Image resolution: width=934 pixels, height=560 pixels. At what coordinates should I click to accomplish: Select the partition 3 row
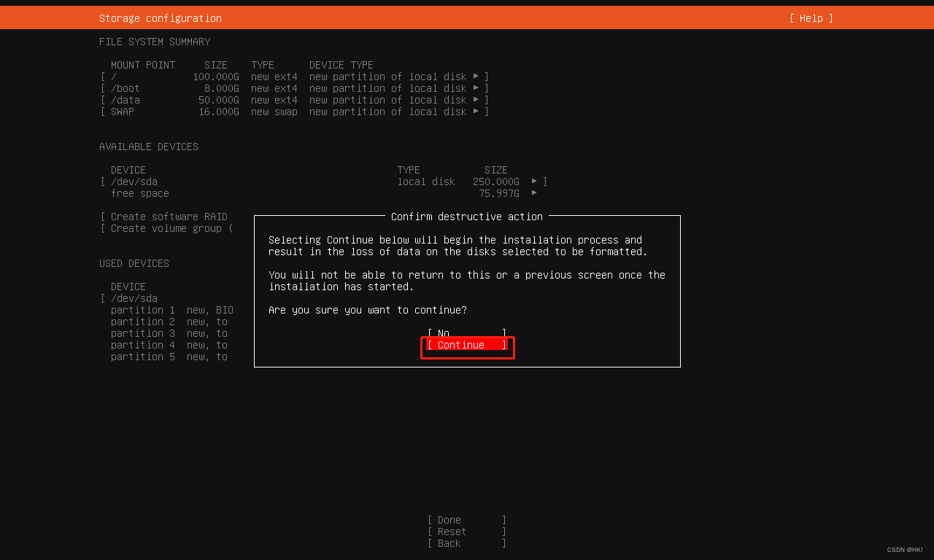pyautogui.click(x=169, y=333)
